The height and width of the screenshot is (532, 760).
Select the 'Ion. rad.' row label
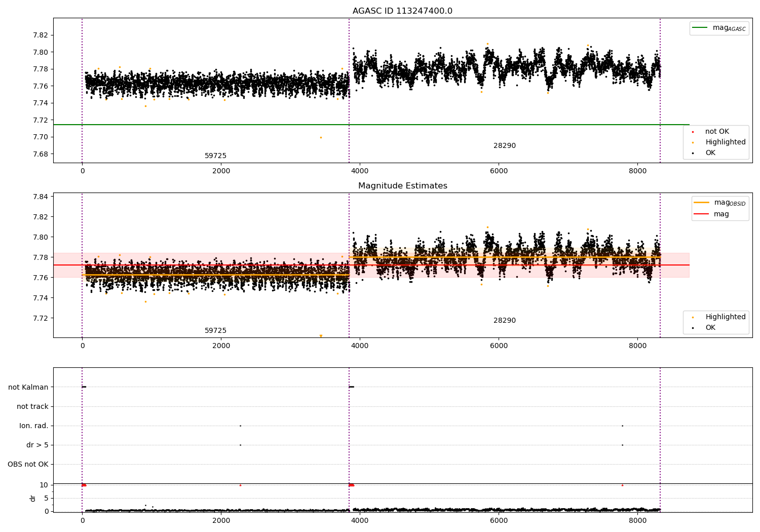[34, 426]
